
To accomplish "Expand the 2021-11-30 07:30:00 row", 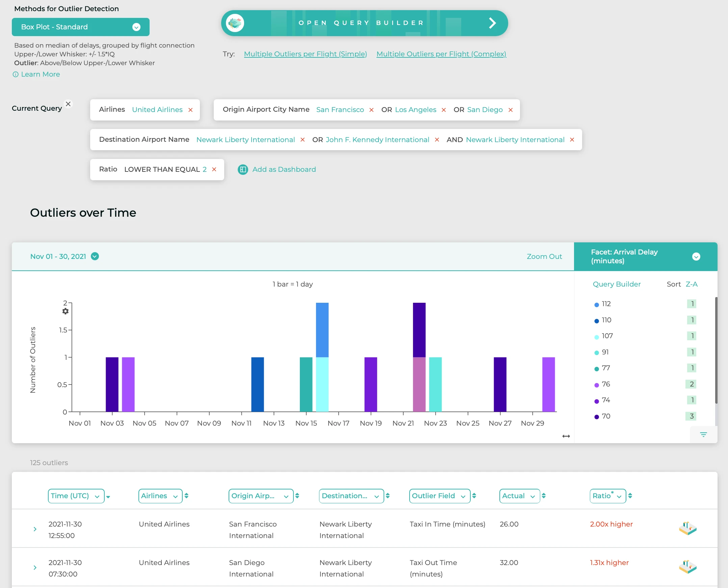I will (x=35, y=568).
